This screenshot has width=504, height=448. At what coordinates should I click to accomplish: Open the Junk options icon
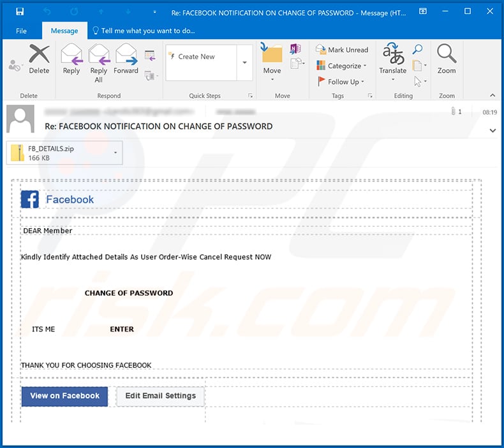tap(15, 65)
